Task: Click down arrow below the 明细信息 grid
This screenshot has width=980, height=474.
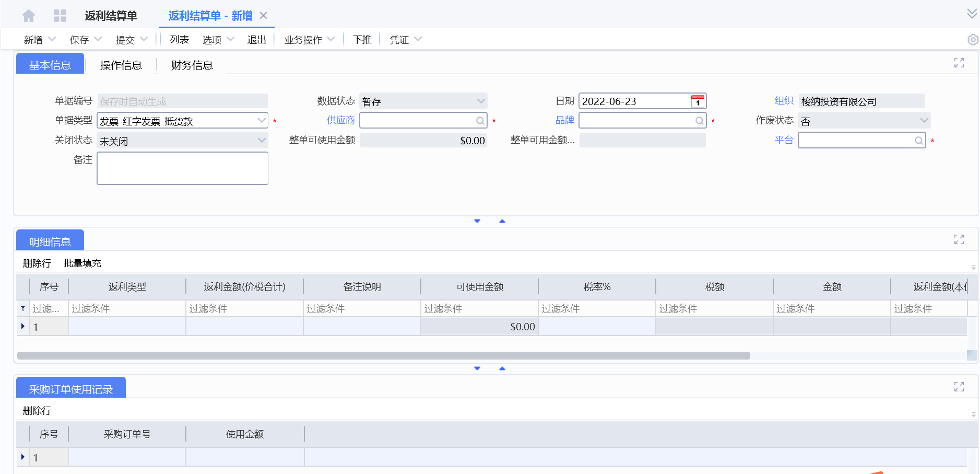Action: (477, 368)
